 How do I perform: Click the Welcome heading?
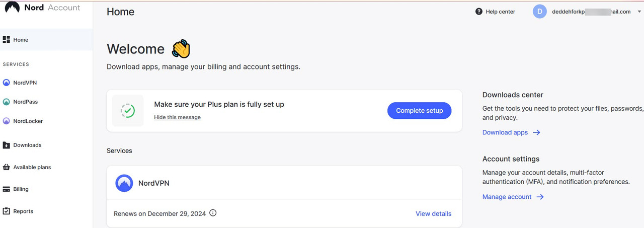coord(135,49)
